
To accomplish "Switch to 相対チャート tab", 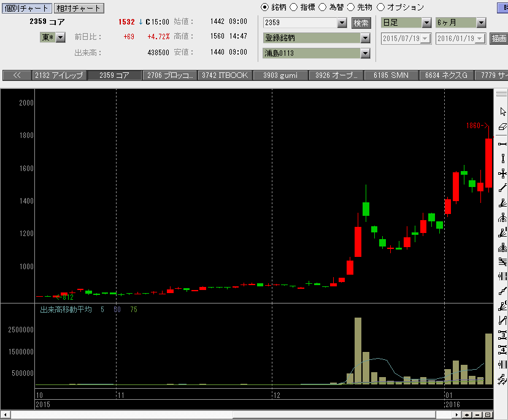I will pyautogui.click(x=79, y=8).
